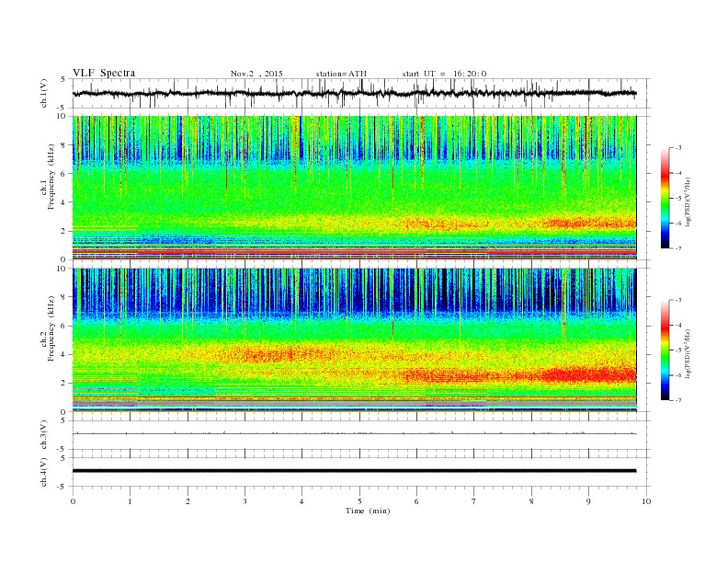The width and height of the screenshot is (728, 563).
Task: Click the "-7" tick on ch.2 colorbar
Action: coord(678,400)
